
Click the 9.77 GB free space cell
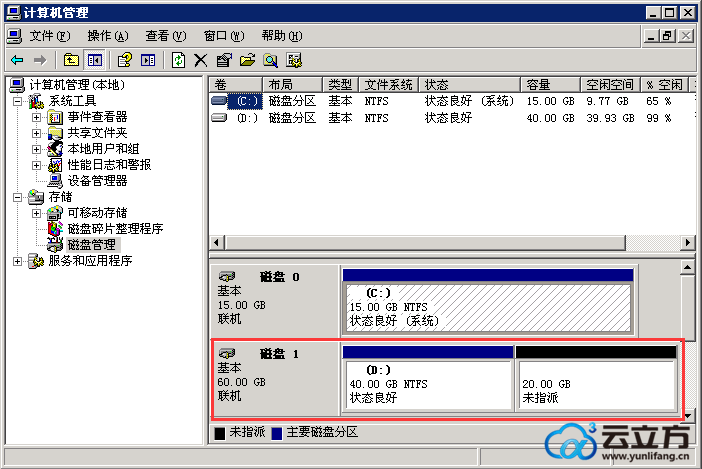click(x=608, y=101)
